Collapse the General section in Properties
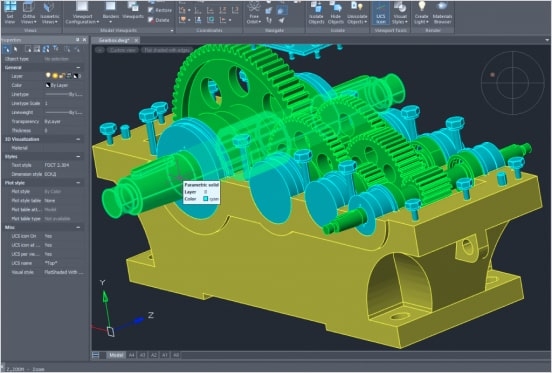 tap(78, 68)
